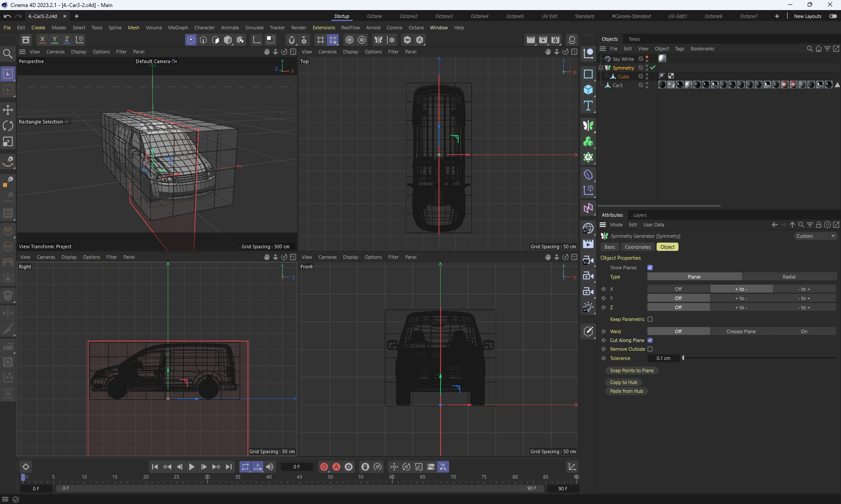Viewport: 841px width, 504px height.
Task: Enable the Keep Parametric checkbox
Action: [650, 319]
